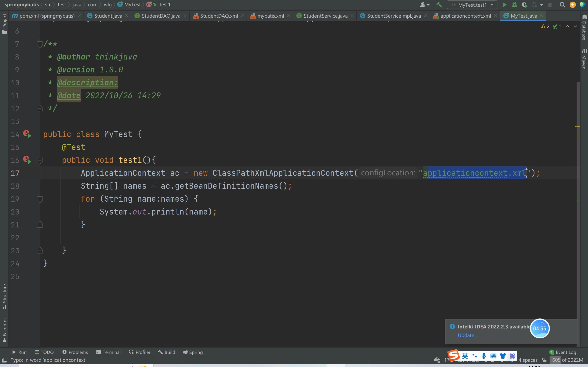Open MyTest.test1 run configuration dropdown
The height and width of the screenshot is (367, 588).
click(472, 5)
